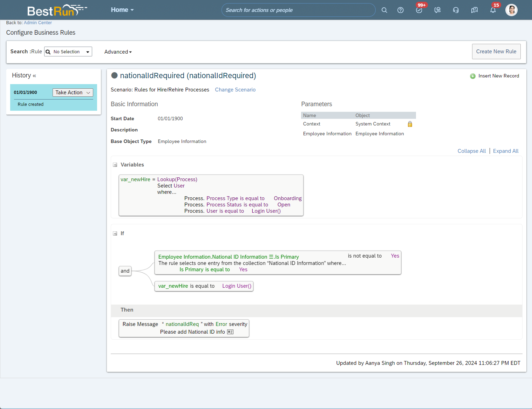
Task: Click the var_newHire Lookup variable box
Action: (211, 195)
